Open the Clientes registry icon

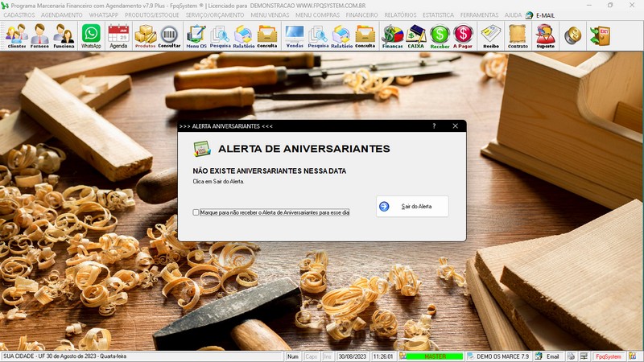(16, 35)
